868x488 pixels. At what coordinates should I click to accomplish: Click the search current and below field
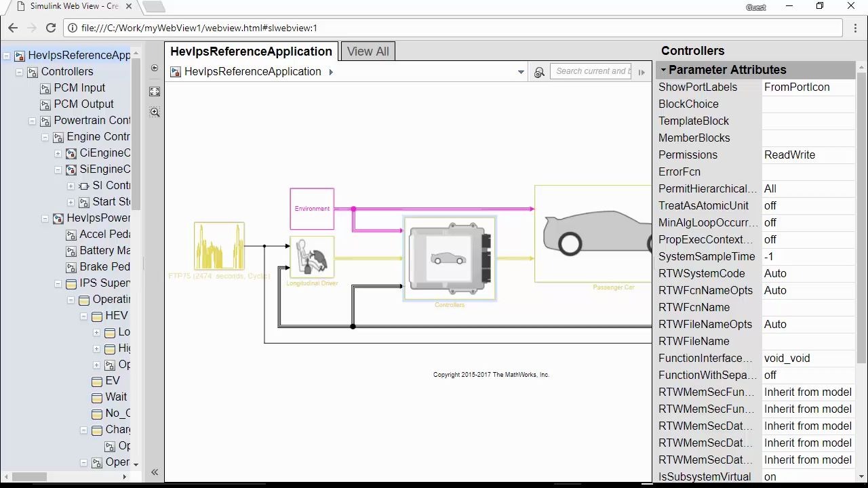tap(592, 71)
